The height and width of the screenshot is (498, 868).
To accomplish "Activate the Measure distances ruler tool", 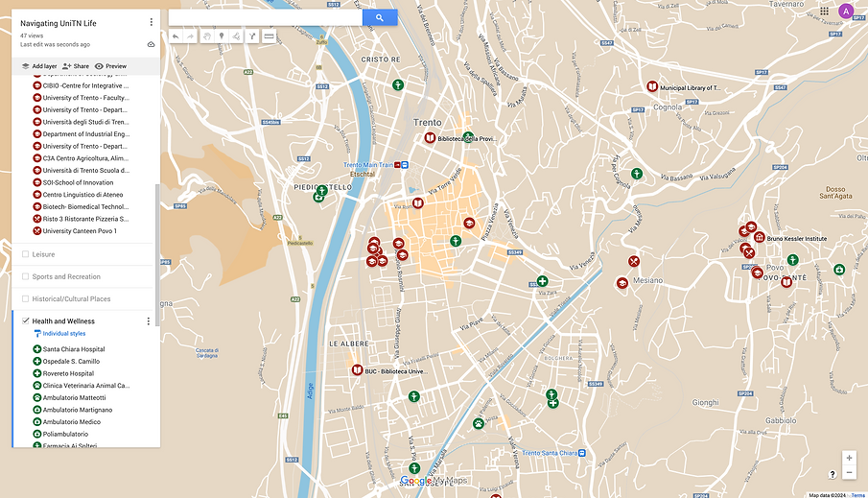I will coord(269,36).
